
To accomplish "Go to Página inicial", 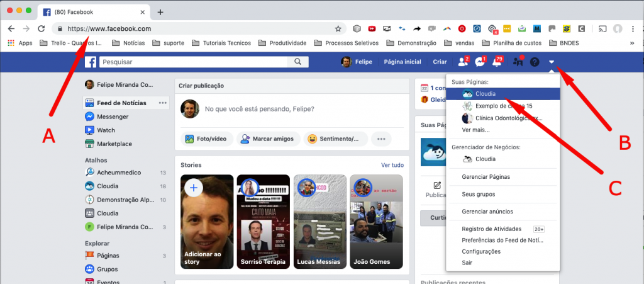I will [402, 62].
